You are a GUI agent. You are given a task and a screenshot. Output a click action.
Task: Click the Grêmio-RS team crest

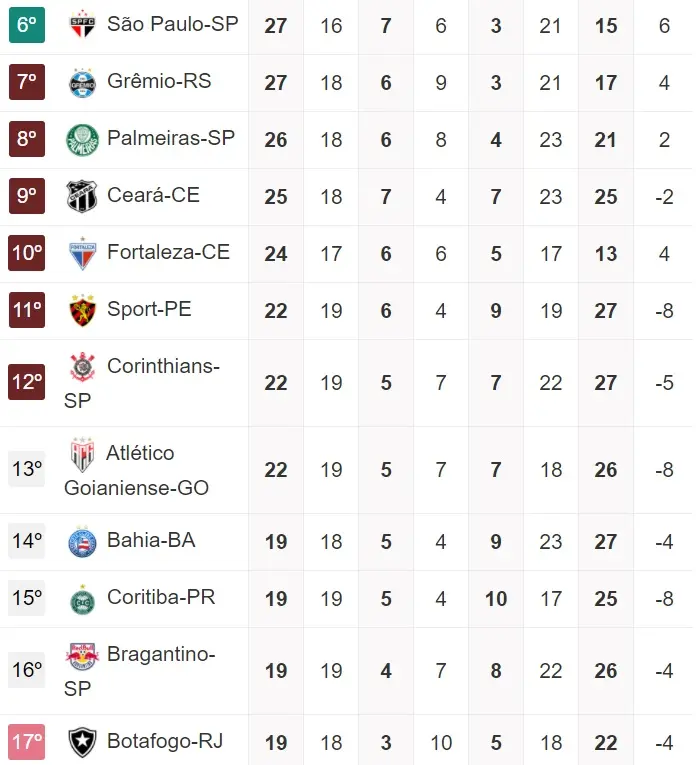[81, 82]
